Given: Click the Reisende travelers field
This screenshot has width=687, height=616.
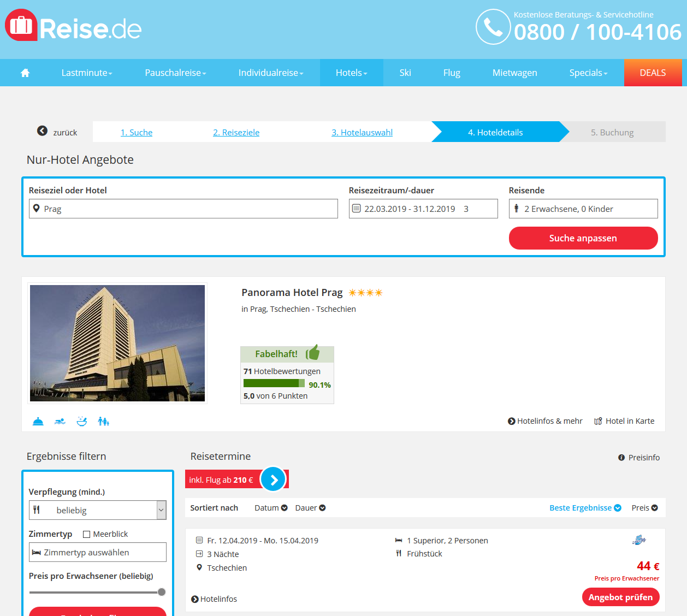Looking at the screenshot, I should 583,209.
